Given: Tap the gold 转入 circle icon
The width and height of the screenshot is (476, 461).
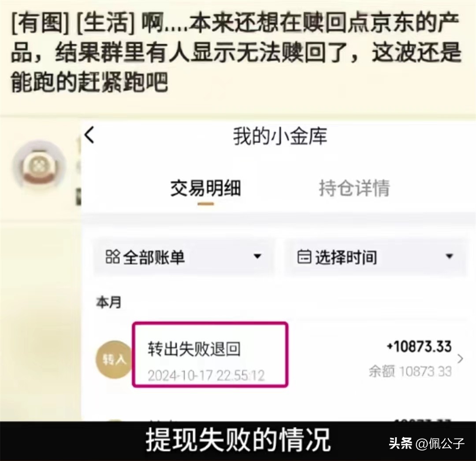Looking at the screenshot, I should 114,359.
